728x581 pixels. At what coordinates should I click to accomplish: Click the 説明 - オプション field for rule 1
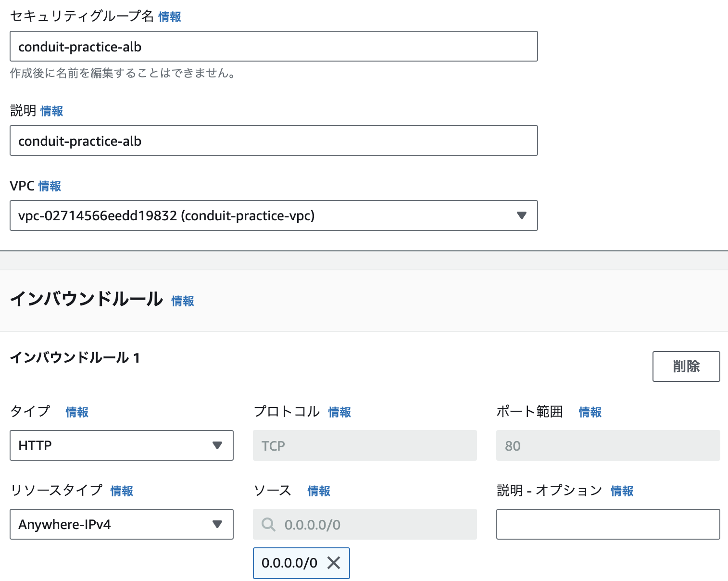(x=608, y=524)
